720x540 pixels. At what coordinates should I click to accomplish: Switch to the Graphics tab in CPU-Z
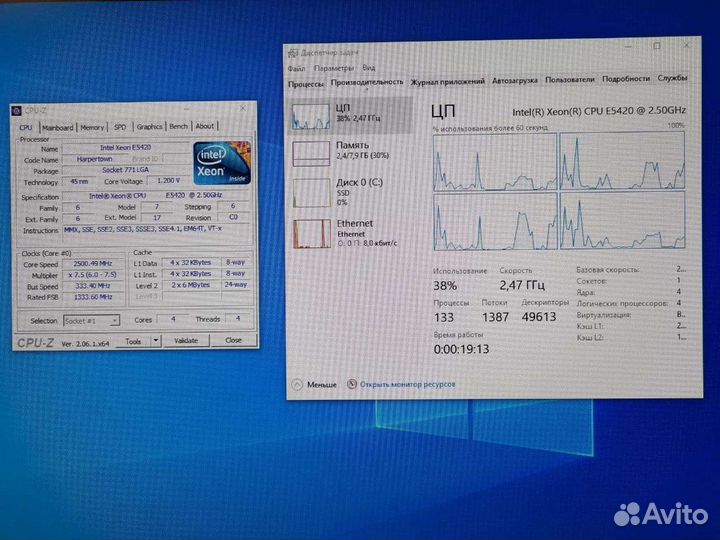pyautogui.click(x=149, y=126)
